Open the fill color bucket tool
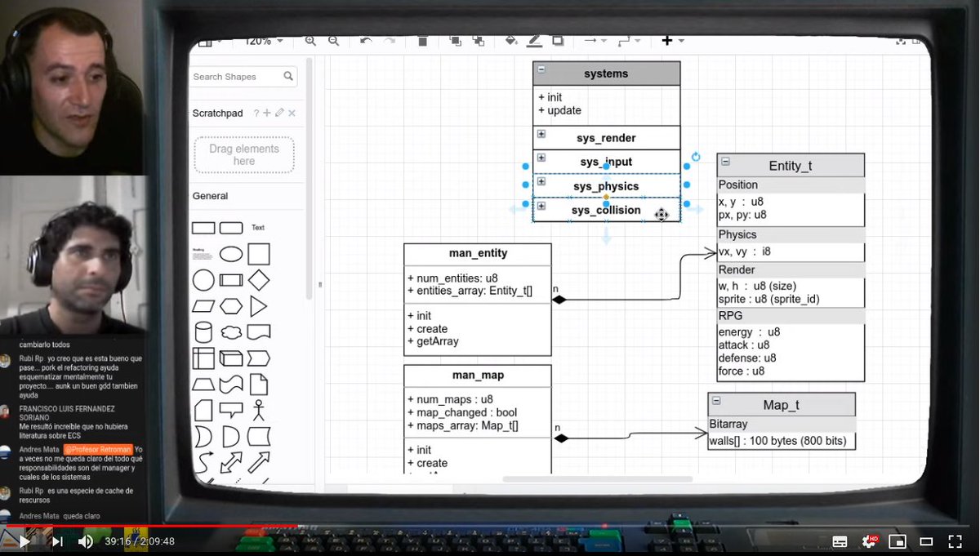 coord(511,41)
